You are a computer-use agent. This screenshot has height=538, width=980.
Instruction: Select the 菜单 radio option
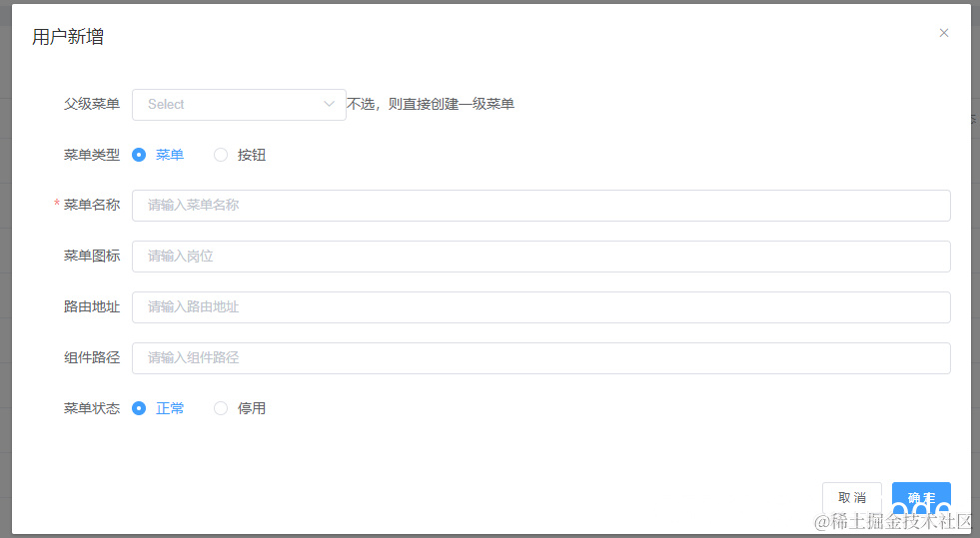(158, 155)
